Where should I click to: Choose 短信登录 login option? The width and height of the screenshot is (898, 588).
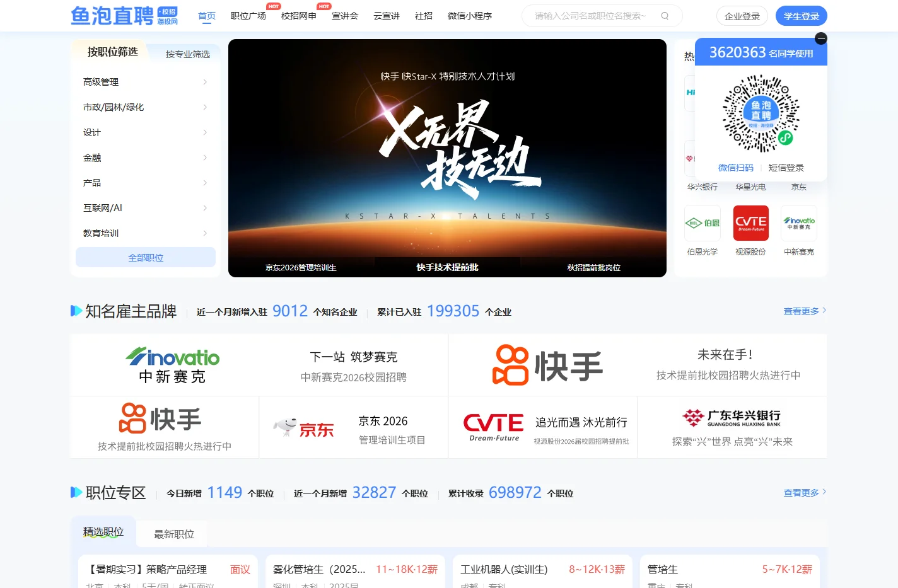[x=786, y=168]
